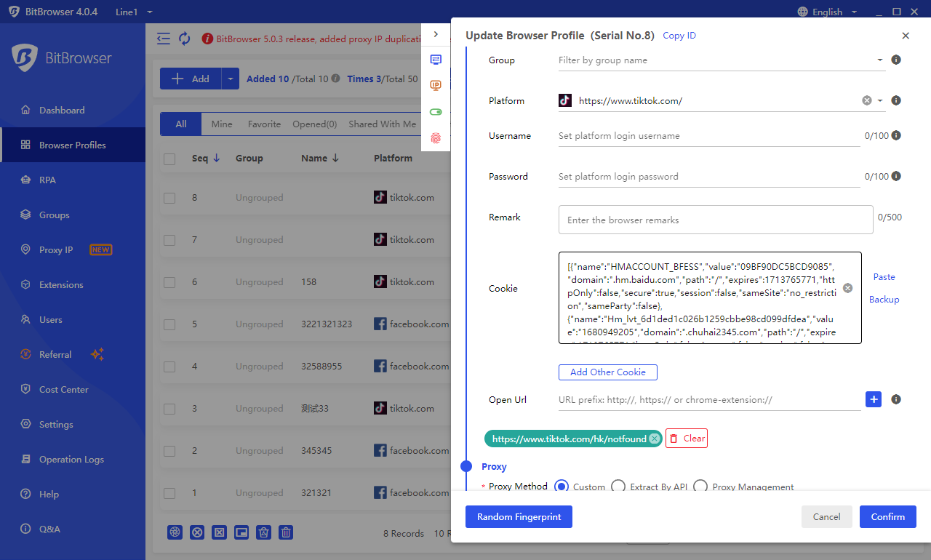Viewport: 931px width, 560px height.
Task: Add Open Url with plus button
Action: pos(874,399)
